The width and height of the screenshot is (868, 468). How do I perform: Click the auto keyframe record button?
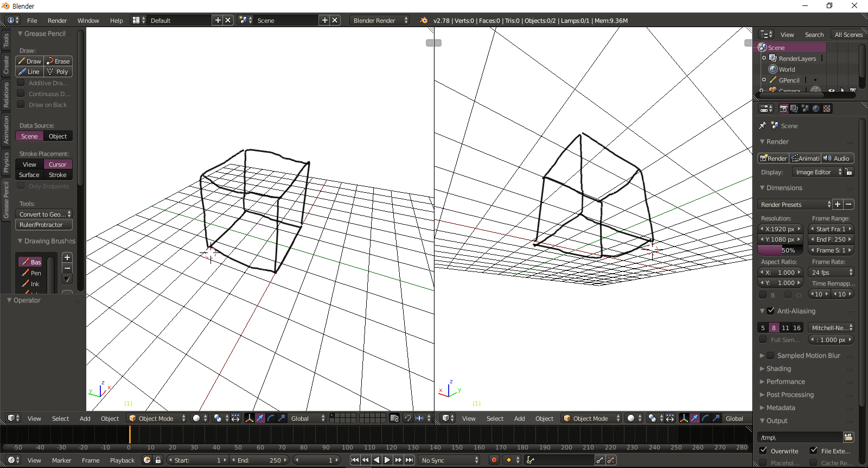click(494, 460)
